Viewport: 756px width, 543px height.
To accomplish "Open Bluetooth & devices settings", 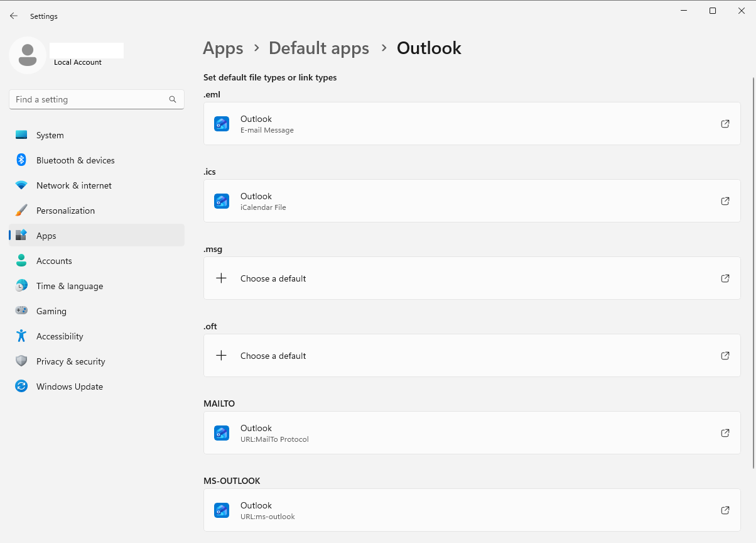I will (97, 160).
